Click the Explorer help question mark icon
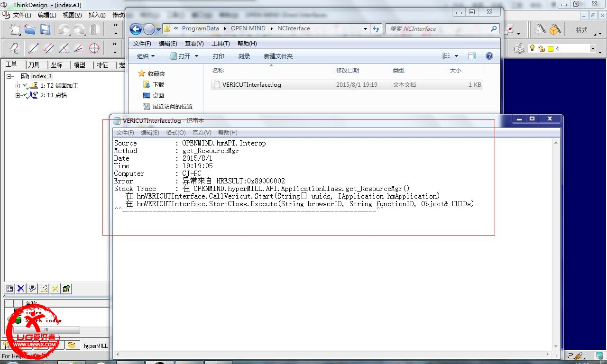Viewport: 607px width, 364px height. (489, 56)
